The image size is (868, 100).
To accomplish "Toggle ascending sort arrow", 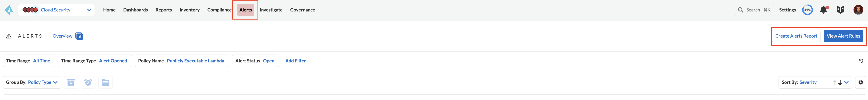I will tap(835, 83).
